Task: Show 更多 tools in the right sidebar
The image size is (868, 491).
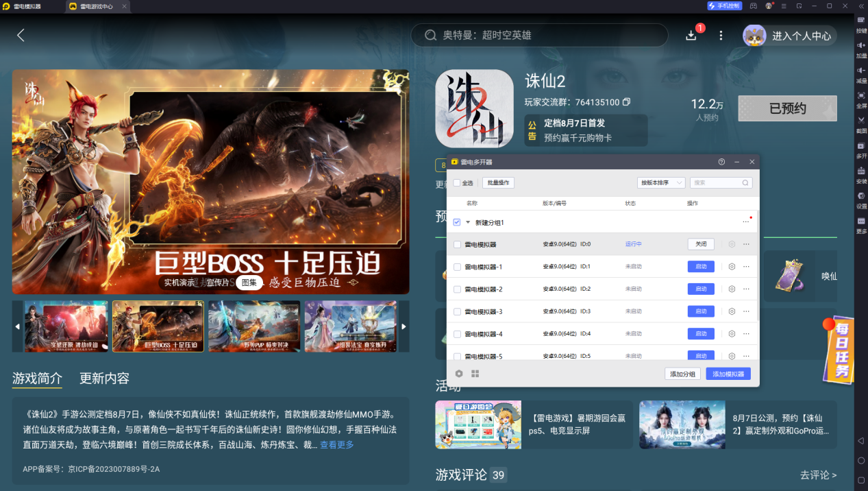Action: [861, 224]
